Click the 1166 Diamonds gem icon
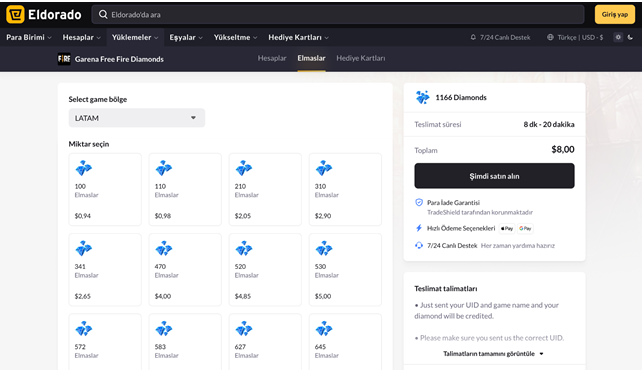 point(422,97)
